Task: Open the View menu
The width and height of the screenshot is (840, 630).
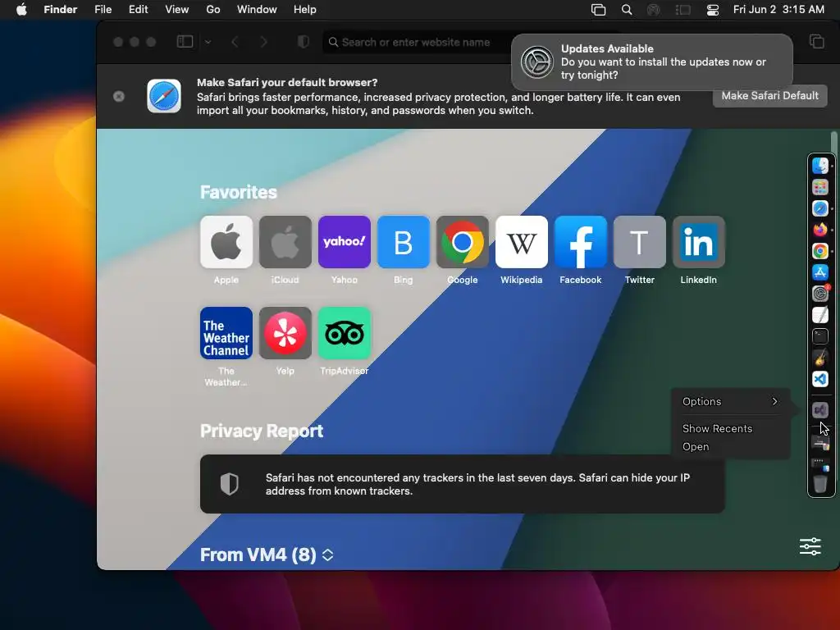Action: 177,10
